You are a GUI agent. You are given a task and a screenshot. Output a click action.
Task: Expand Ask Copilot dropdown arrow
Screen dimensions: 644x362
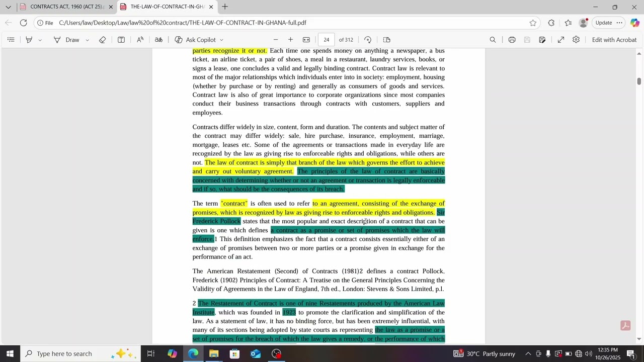click(221, 40)
